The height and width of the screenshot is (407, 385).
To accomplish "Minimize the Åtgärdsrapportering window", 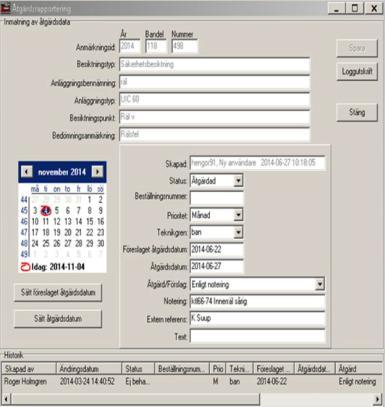I will (337, 8).
